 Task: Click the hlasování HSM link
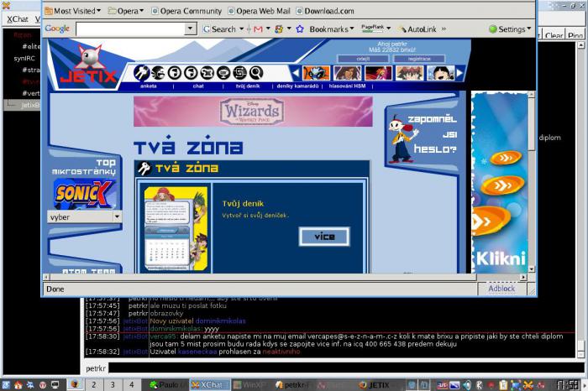[347, 86]
